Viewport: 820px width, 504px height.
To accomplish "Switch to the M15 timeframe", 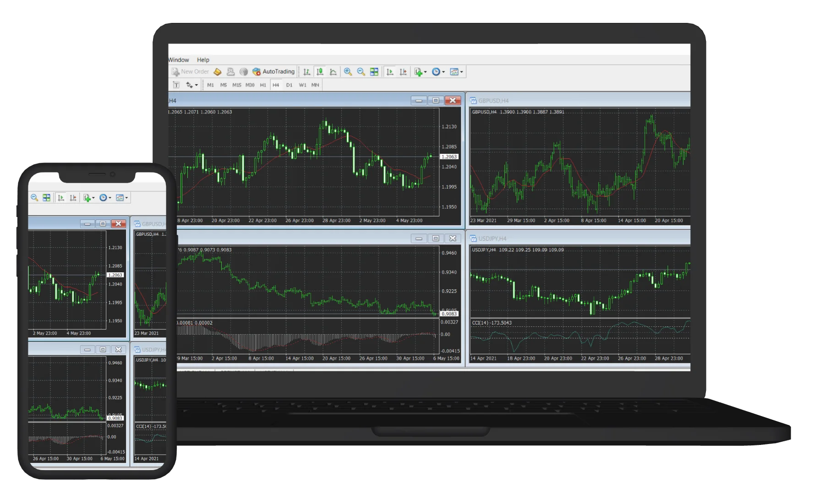I will click(237, 85).
